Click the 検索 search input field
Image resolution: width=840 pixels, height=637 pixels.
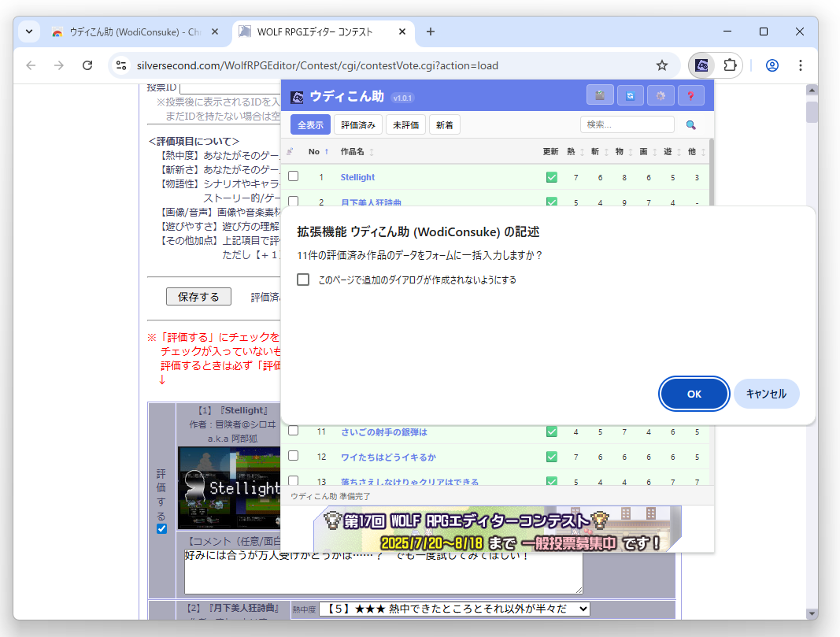click(x=626, y=124)
